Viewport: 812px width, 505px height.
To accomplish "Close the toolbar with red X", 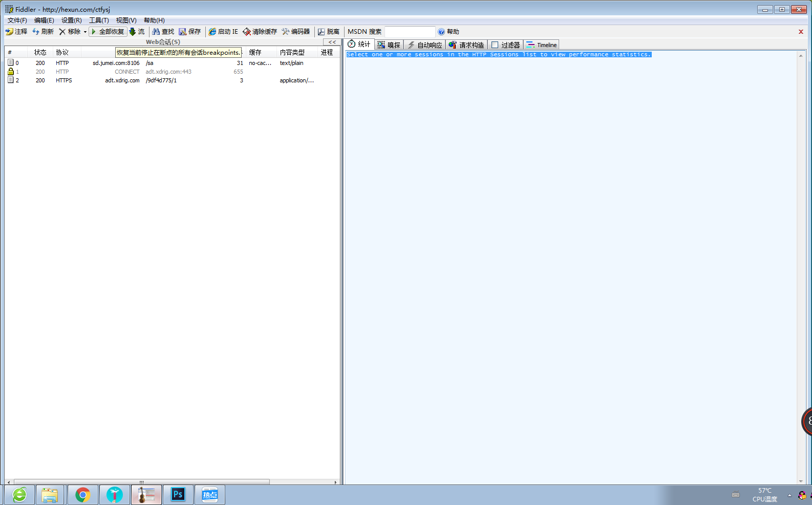I will coord(801,32).
